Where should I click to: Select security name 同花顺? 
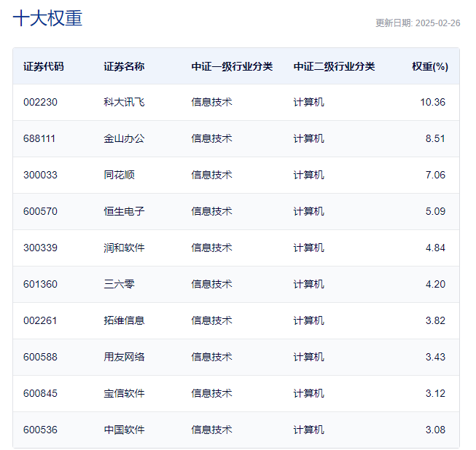(x=119, y=175)
